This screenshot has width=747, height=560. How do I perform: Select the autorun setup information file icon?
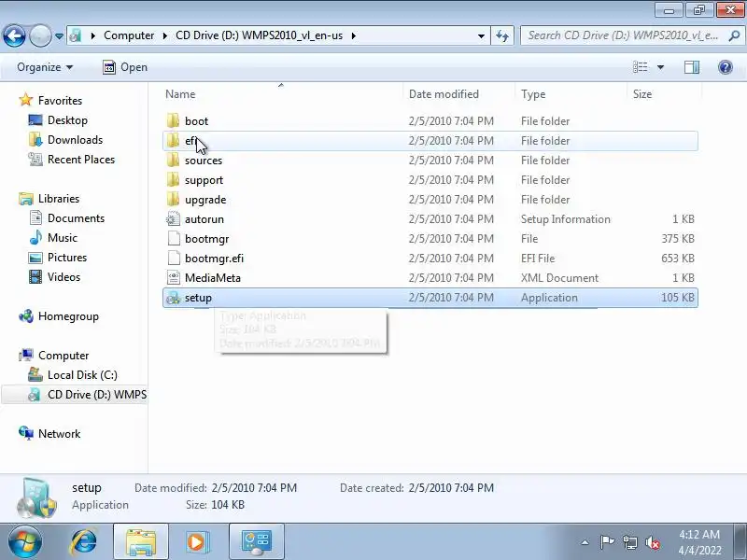[x=173, y=219]
